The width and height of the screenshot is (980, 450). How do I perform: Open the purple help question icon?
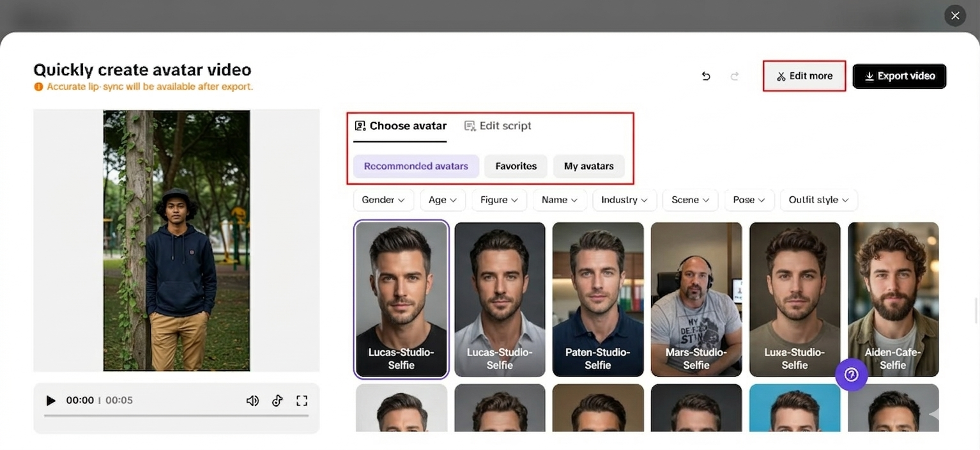(851, 375)
